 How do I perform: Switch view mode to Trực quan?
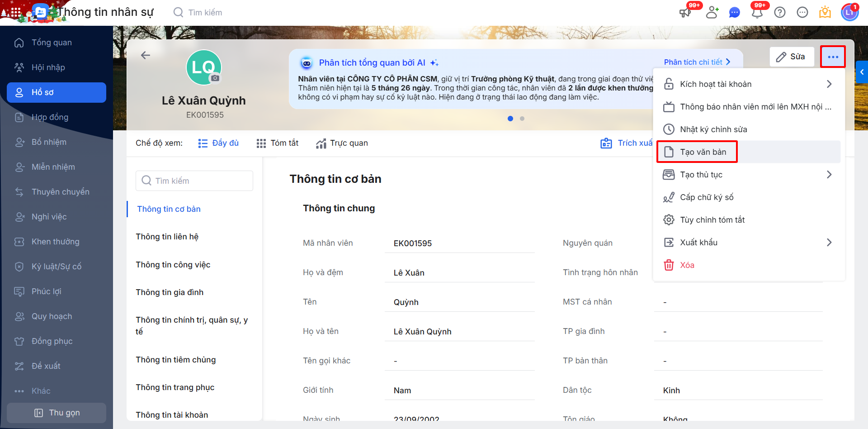coord(342,143)
